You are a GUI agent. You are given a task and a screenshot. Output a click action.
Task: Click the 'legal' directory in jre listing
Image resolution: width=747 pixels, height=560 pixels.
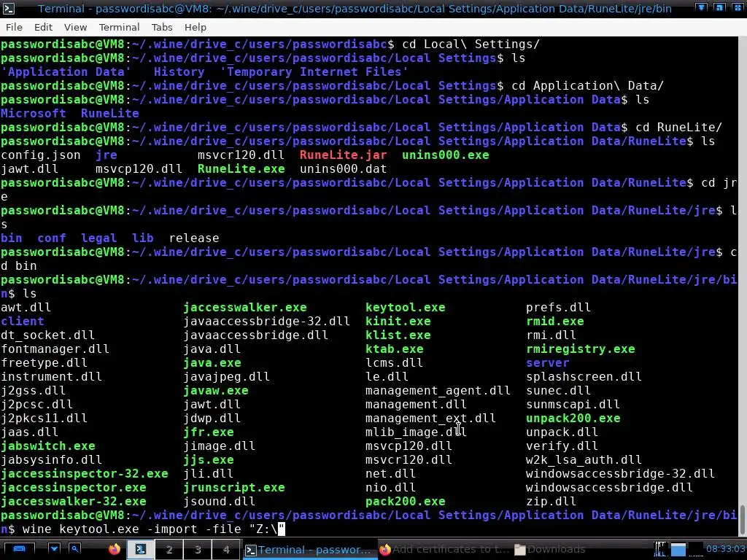98,238
